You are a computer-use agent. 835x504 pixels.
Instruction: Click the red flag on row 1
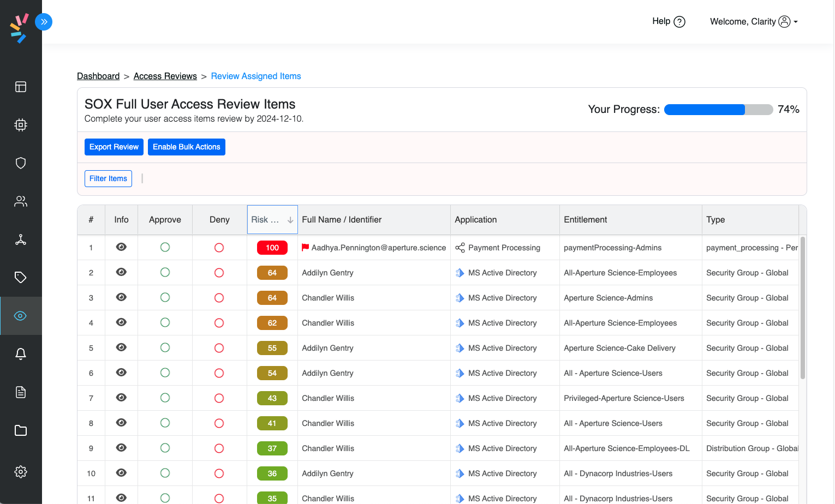[306, 248]
